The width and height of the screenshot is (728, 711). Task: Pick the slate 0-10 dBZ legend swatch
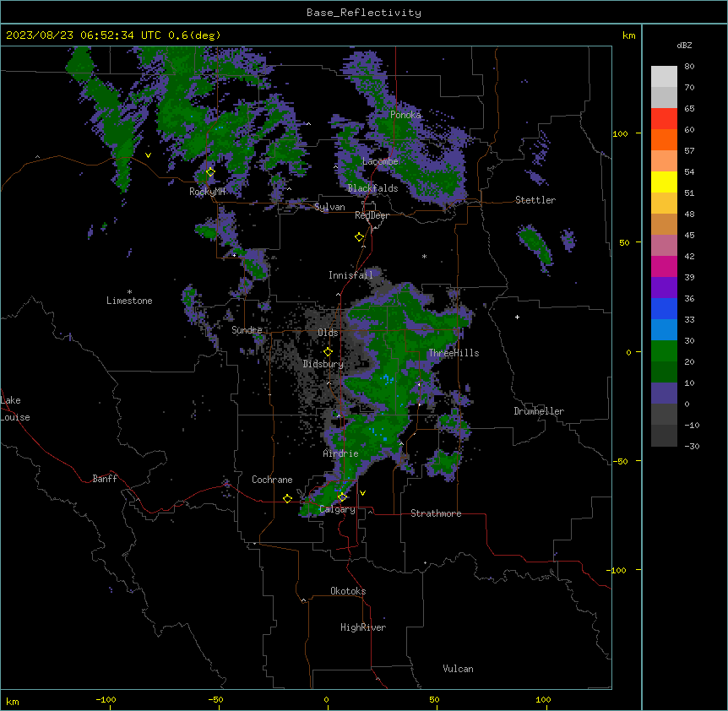664,393
